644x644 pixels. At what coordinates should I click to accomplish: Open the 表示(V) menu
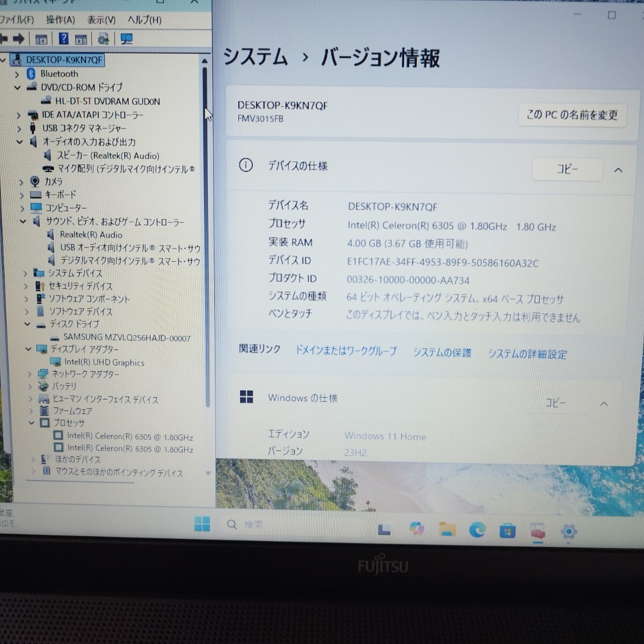point(101,20)
